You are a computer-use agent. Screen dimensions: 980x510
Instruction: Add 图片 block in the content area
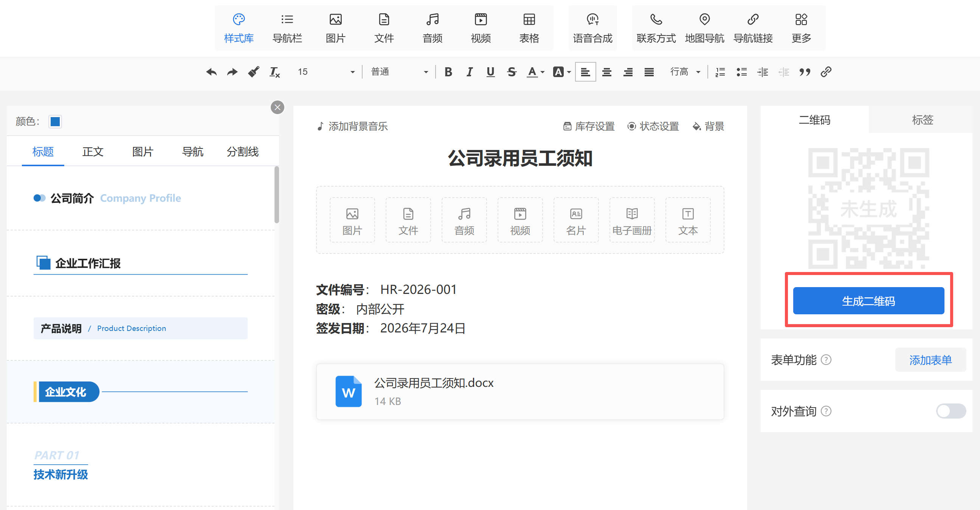(352, 220)
